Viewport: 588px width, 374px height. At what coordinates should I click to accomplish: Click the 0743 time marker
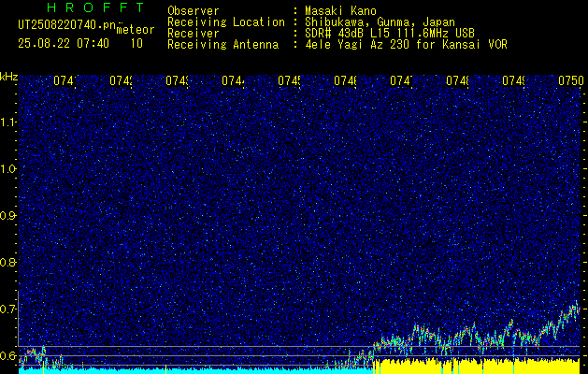(x=177, y=80)
